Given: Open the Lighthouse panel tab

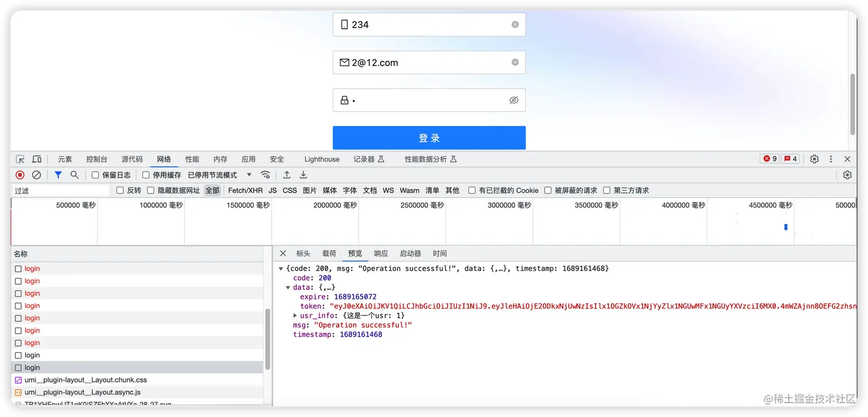Looking at the screenshot, I should [321, 159].
